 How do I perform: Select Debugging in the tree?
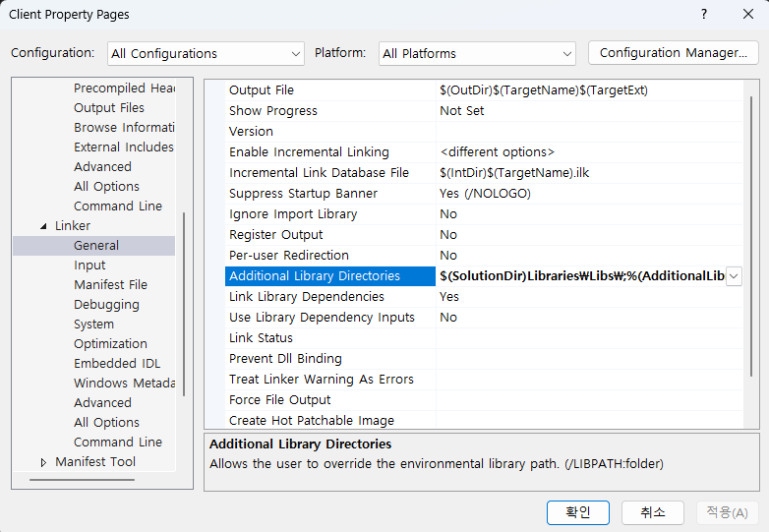106,305
